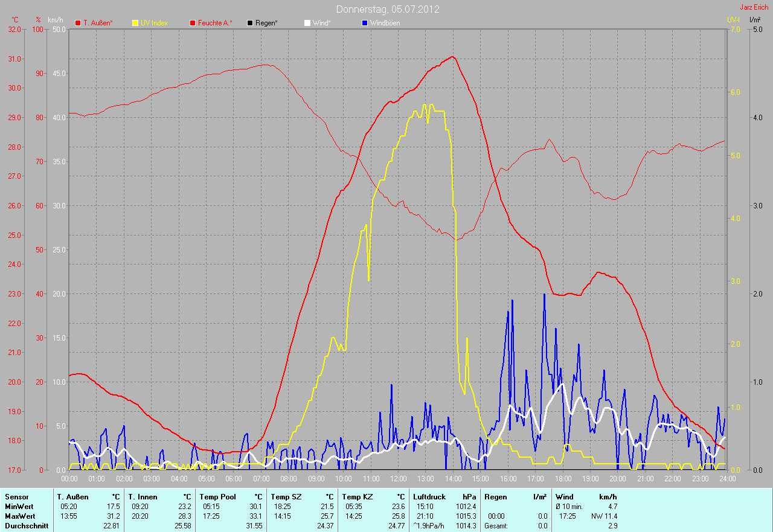
Task: Click the 'Feuchte A.*' legend label
Action: coord(215,23)
